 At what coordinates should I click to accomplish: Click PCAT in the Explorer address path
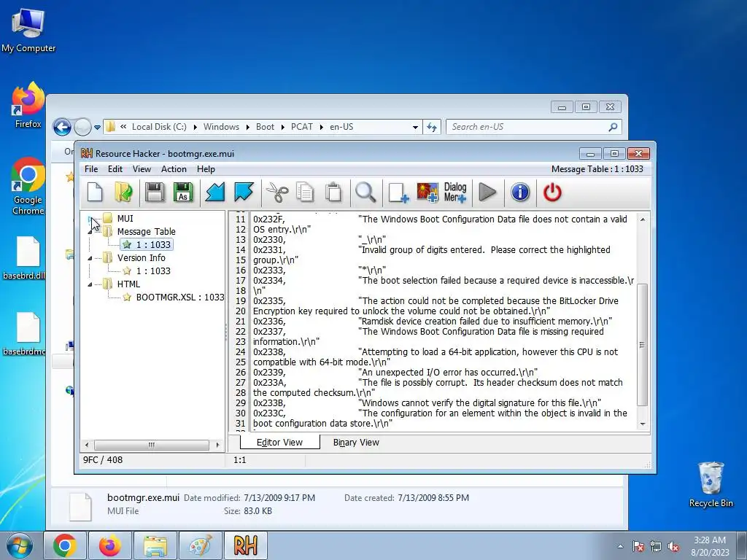[301, 127]
